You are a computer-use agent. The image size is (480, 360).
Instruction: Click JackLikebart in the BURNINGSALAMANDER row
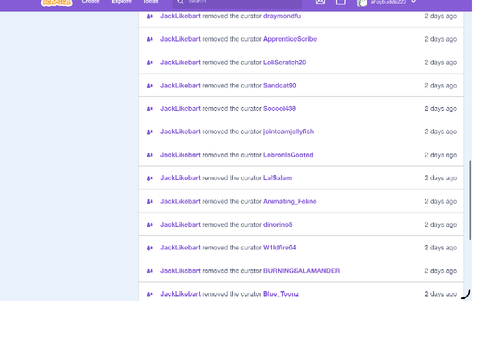click(x=180, y=271)
